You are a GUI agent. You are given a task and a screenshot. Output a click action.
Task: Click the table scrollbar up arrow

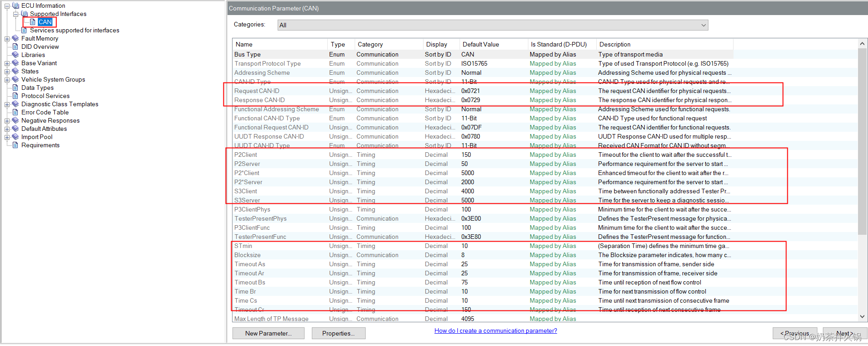pyautogui.click(x=862, y=44)
